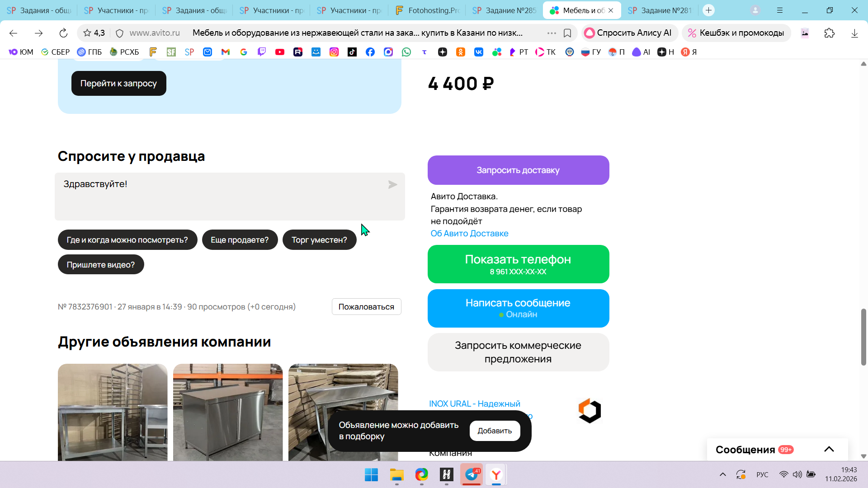
Task: Choose quick question Торг уместен?
Action: pos(319,240)
